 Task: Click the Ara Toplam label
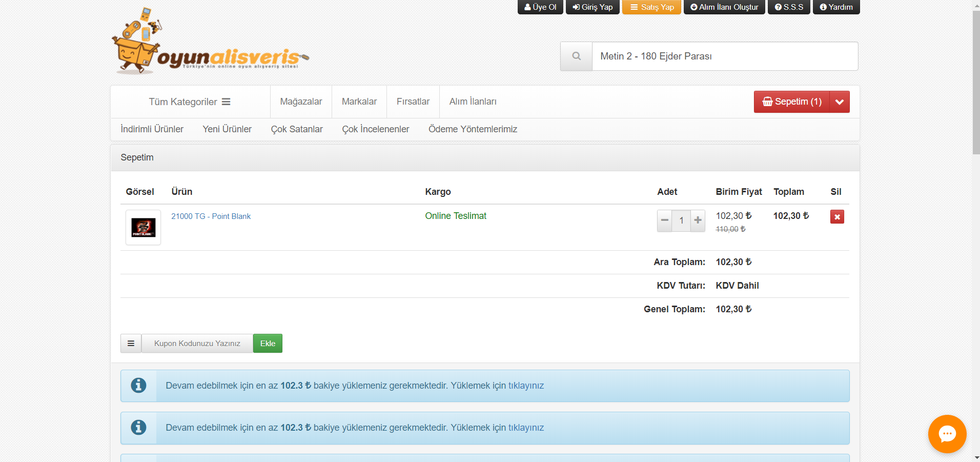680,262
